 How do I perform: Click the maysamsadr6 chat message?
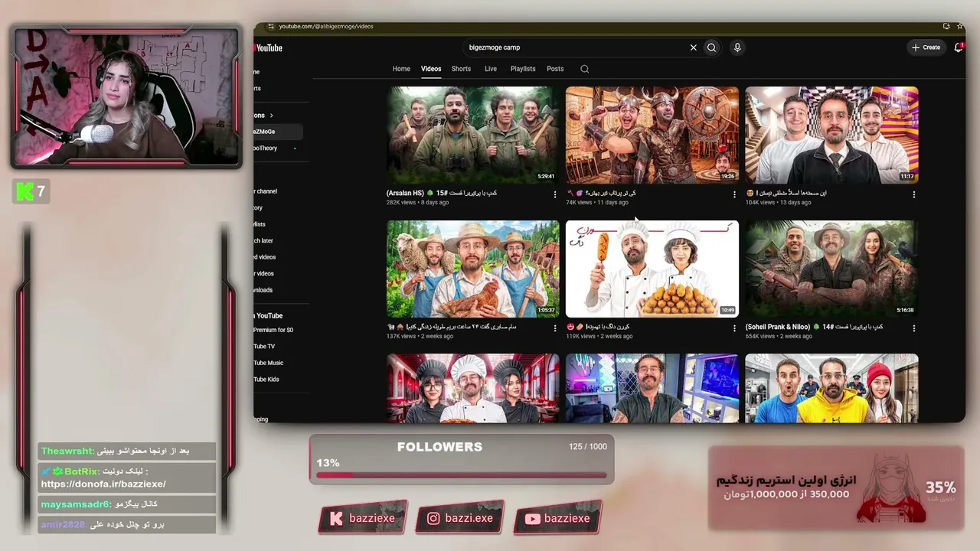coord(127,504)
